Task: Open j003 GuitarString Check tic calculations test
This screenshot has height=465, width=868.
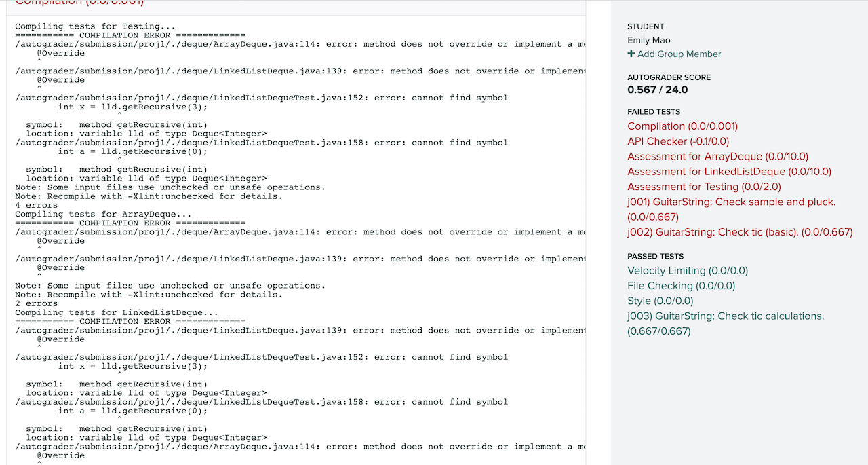Action: click(x=726, y=316)
